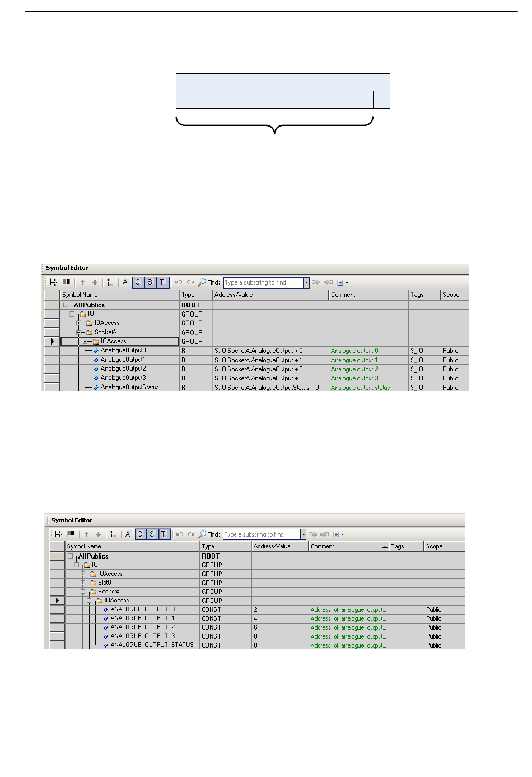
Task: Open Find history dropdown in upper Symbol Editor
Action: coord(306,282)
